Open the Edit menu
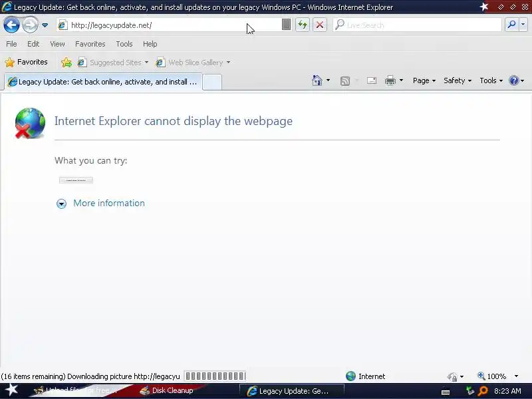This screenshot has width=532, height=399. (33, 44)
